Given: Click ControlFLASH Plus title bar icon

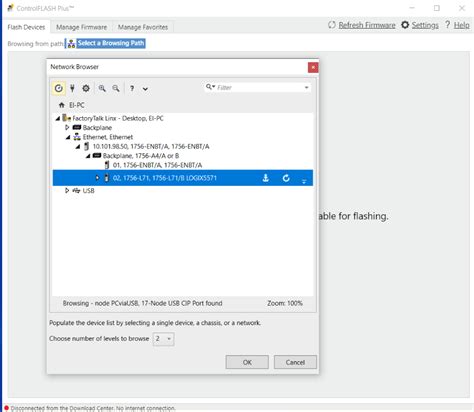Looking at the screenshot, I should tap(11, 8).
